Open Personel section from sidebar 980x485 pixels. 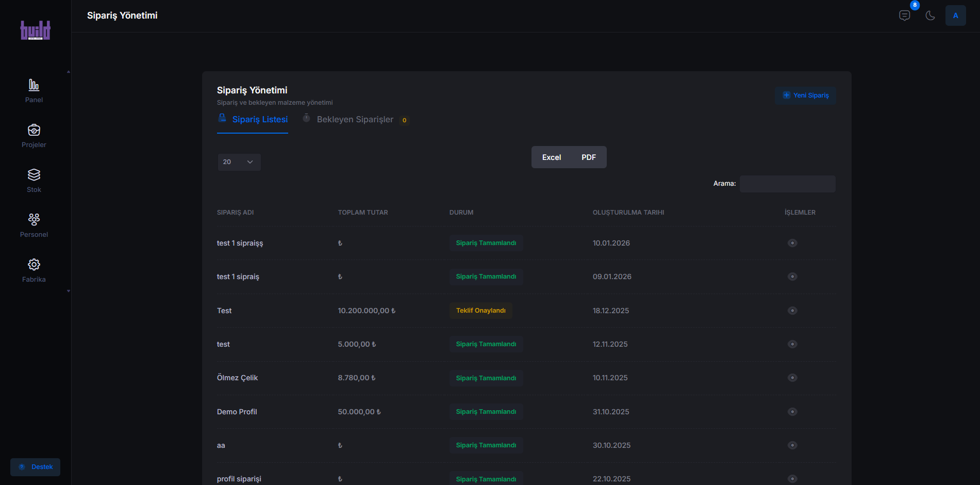pyautogui.click(x=34, y=220)
